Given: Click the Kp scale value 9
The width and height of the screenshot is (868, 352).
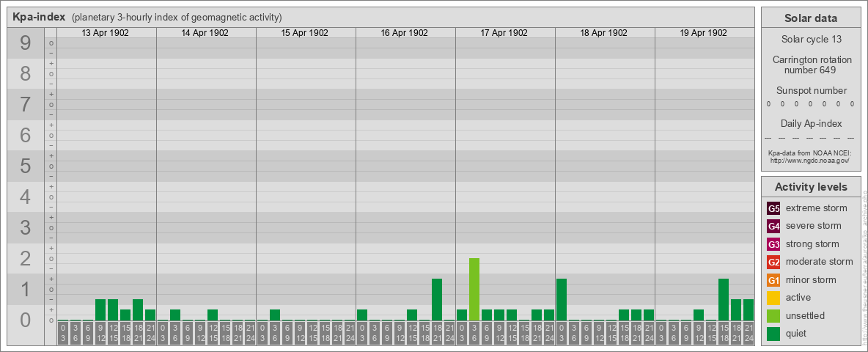Looking at the screenshot, I should 26,43.
